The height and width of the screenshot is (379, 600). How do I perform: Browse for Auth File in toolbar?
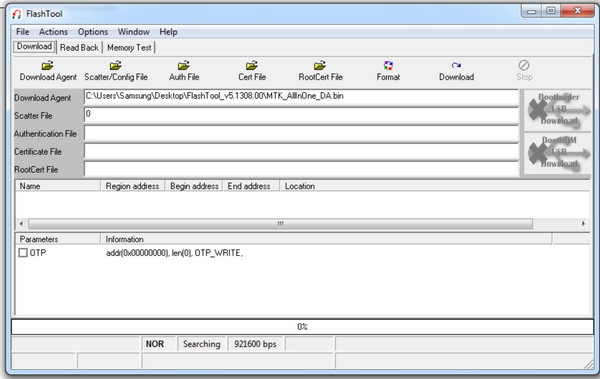(x=184, y=71)
